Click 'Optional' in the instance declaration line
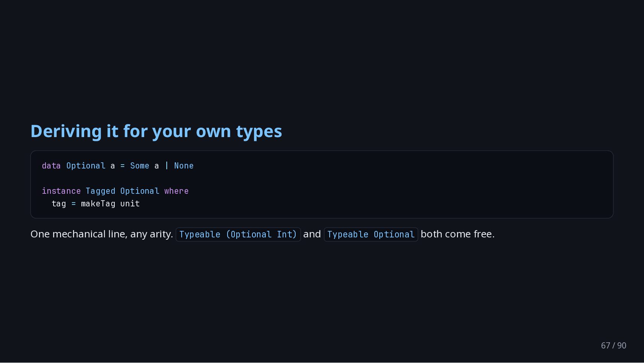Viewport: 644px width, 363px height. pyautogui.click(x=140, y=191)
